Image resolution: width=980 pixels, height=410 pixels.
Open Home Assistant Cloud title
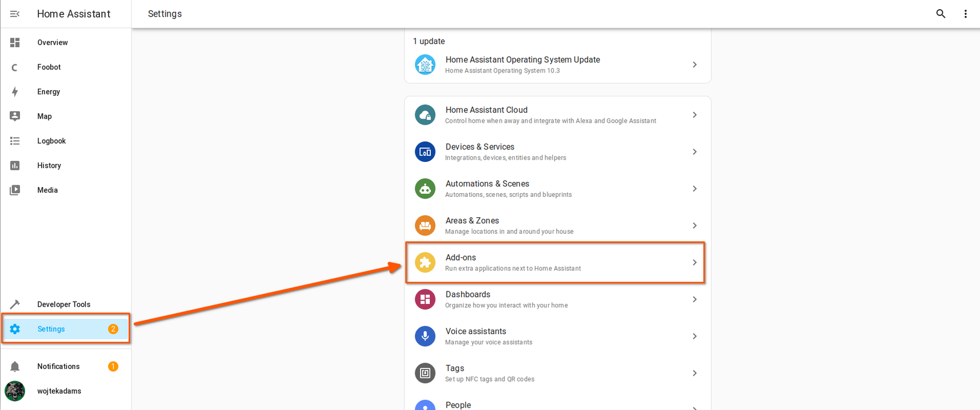click(x=486, y=110)
